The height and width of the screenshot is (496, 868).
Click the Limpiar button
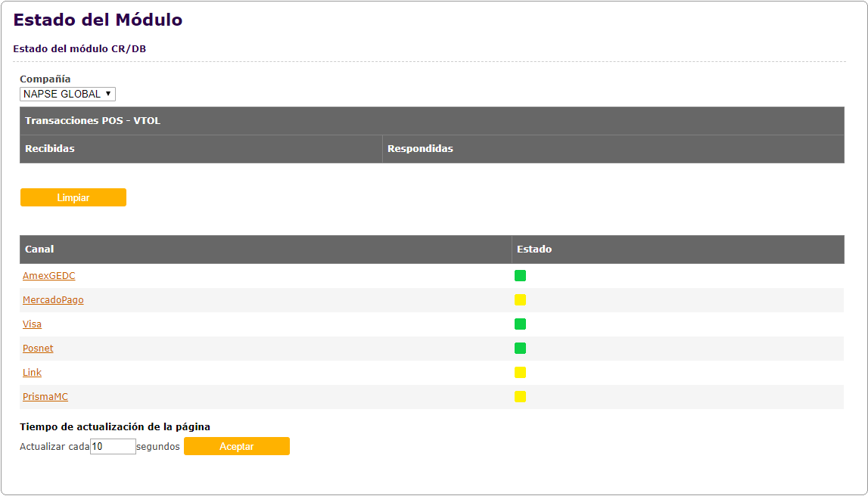pyautogui.click(x=73, y=197)
